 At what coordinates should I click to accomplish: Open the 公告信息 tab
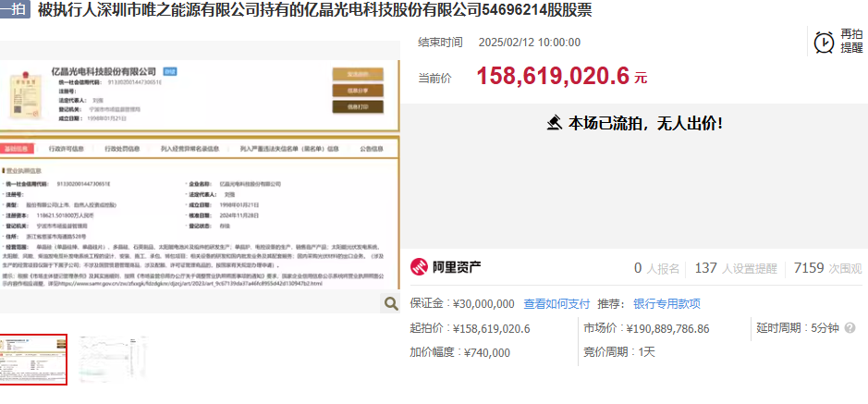point(373,148)
